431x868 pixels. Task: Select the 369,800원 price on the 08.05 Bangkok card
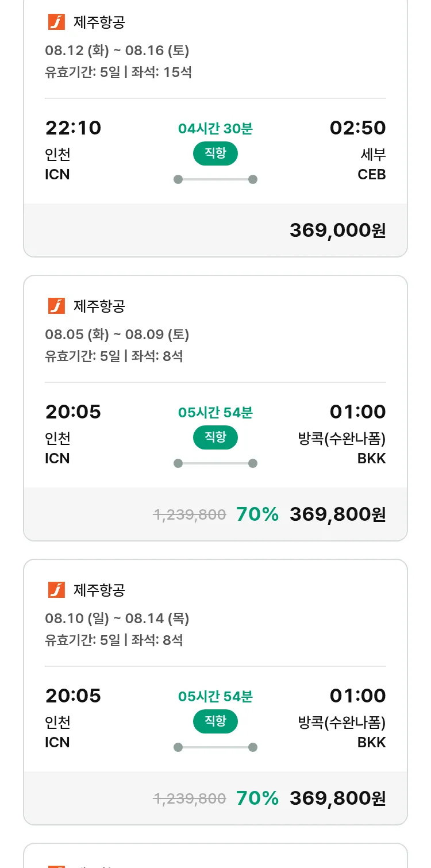click(x=337, y=514)
